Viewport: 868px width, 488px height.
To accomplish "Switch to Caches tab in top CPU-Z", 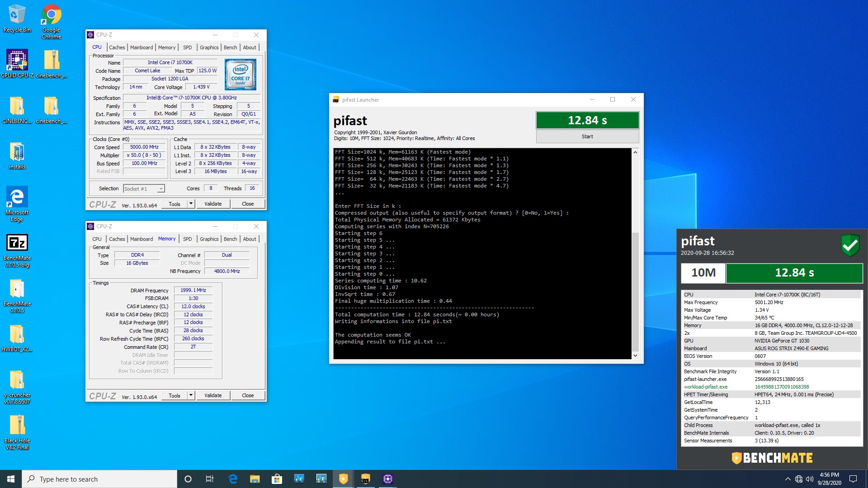I will coord(117,47).
